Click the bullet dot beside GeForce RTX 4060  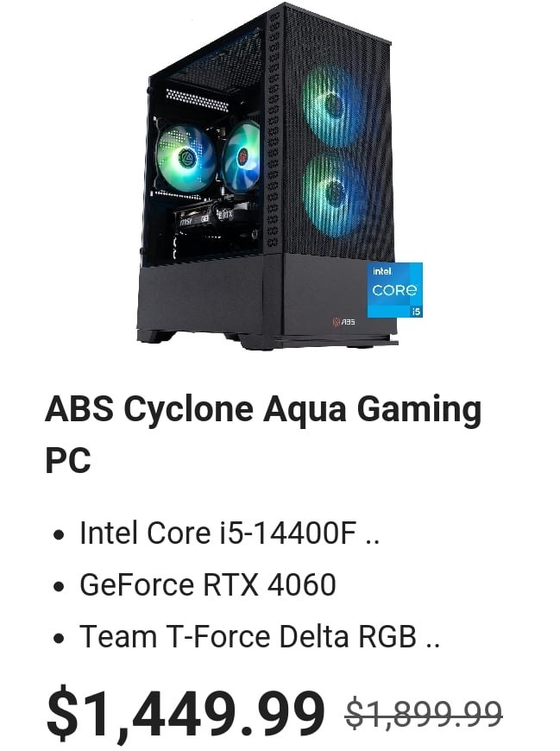pos(59,586)
